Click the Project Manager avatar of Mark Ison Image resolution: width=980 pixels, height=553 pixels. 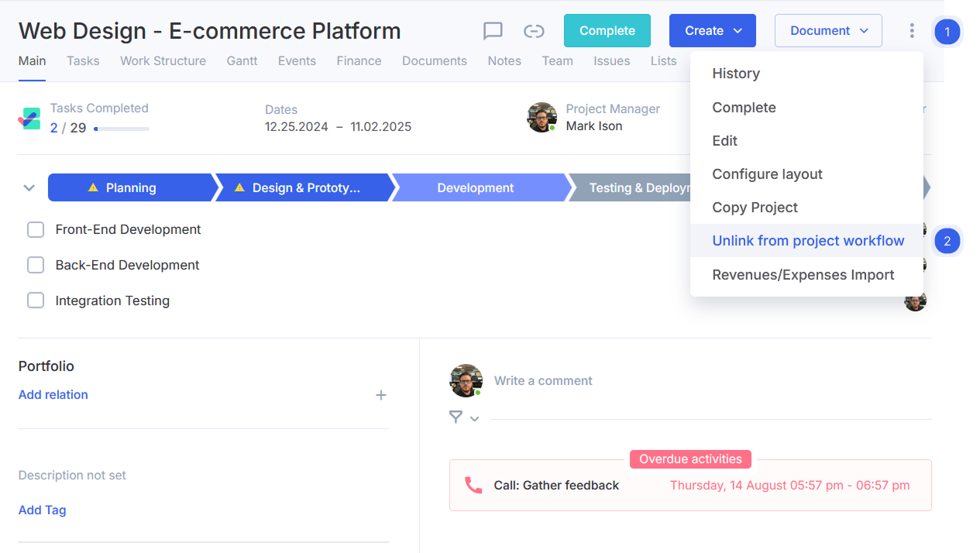(542, 118)
